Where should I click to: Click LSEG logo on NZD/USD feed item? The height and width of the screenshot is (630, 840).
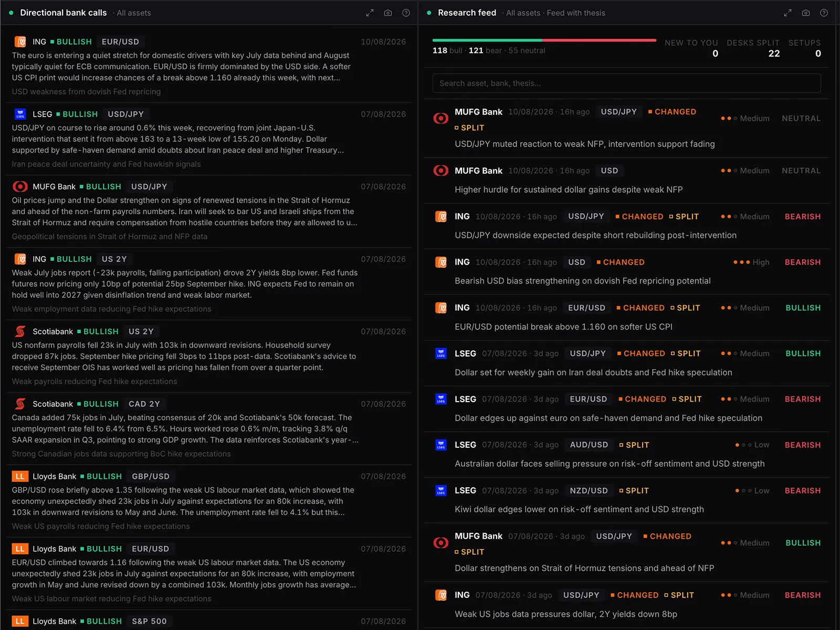441,490
